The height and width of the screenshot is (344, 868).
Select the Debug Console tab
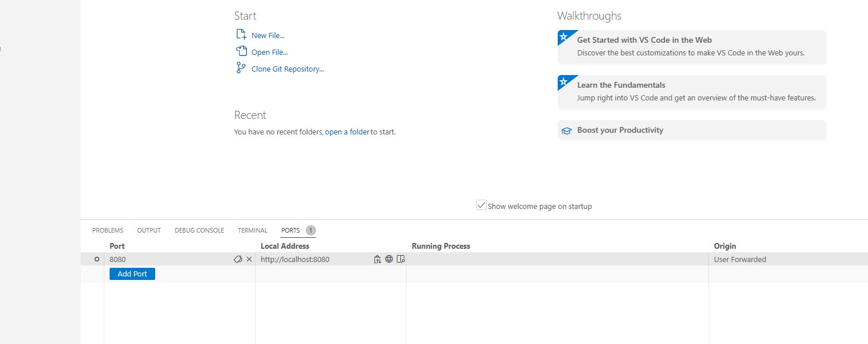[199, 230]
